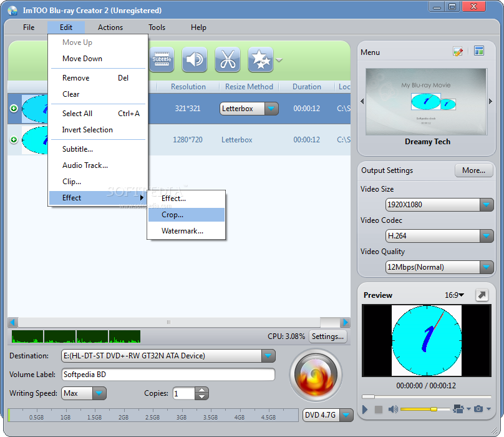Open the Clip scissors toolbar icon
Screen dimensions: 504x437
pyautogui.click(x=228, y=59)
